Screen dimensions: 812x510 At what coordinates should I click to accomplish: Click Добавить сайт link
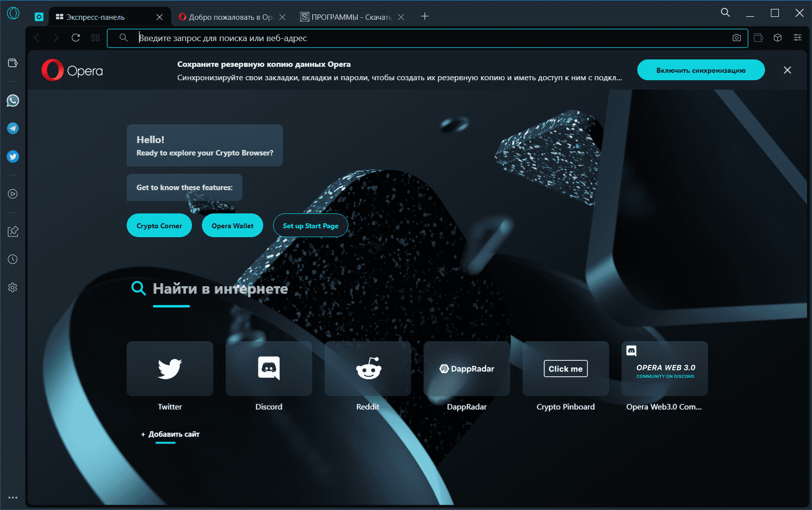click(x=170, y=434)
